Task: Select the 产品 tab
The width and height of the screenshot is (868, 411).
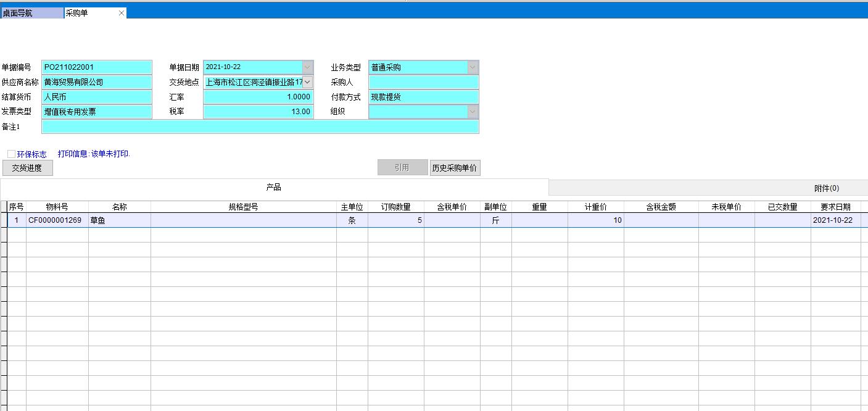Action: click(274, 188)
